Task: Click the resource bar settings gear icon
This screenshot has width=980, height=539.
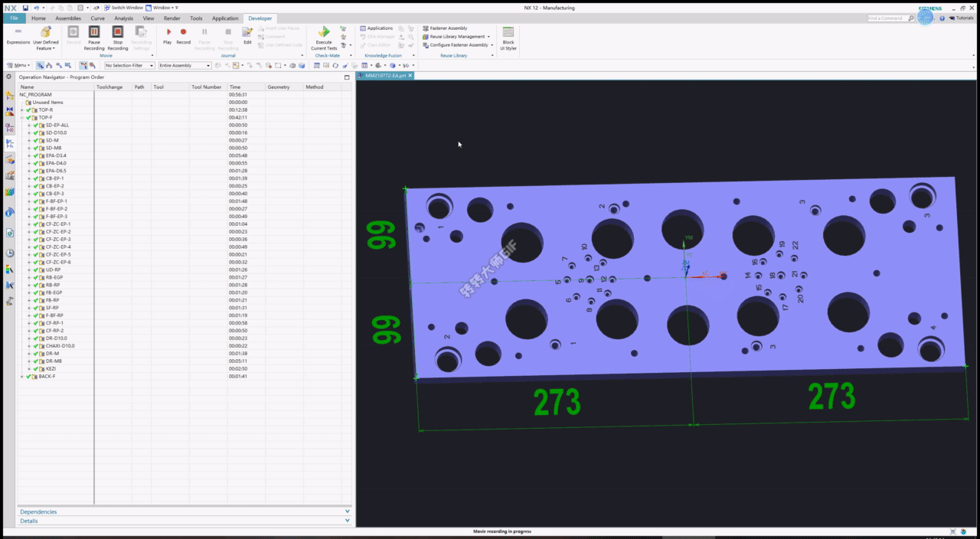Action: click(9, 77)
